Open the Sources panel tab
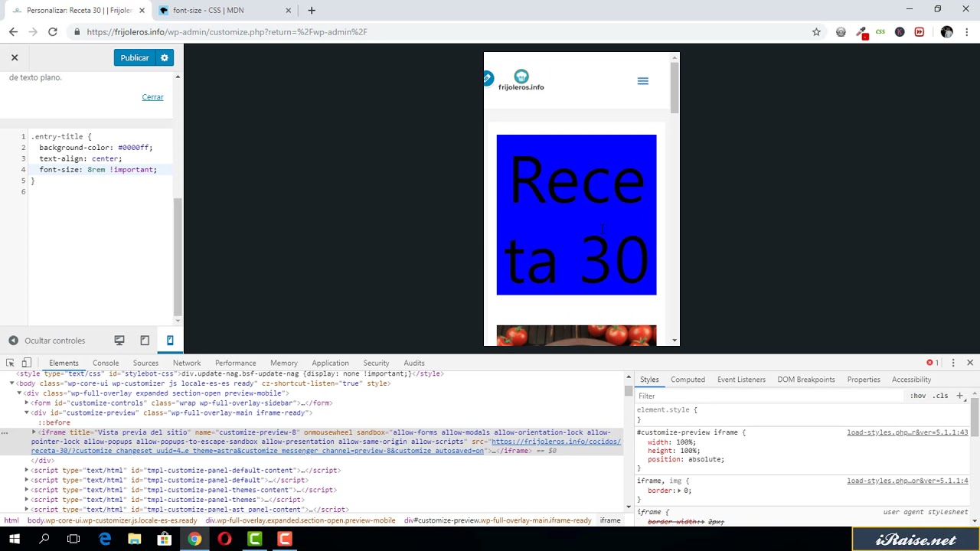Screen dimensions: 980x551 (x=145, y=363)
